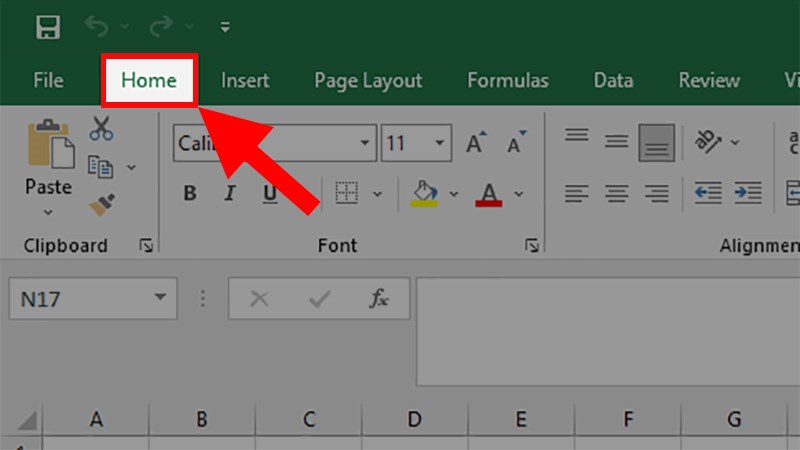Click the Paste clipboard icon

pyautogui.click(x=49, y=144)
